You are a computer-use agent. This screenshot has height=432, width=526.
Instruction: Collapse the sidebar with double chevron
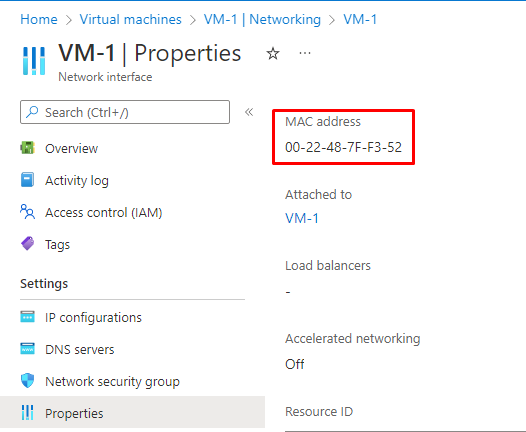[249, 112]
